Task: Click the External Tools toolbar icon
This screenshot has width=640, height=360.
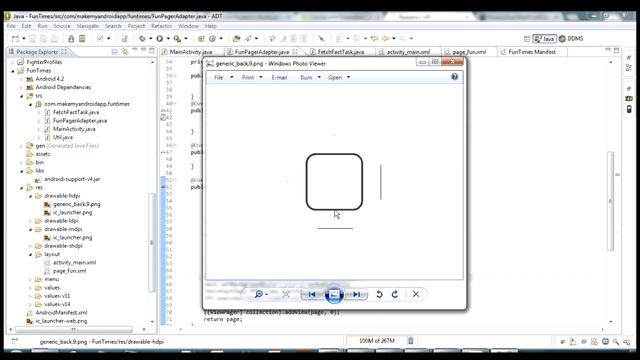Action: (177, 39)
